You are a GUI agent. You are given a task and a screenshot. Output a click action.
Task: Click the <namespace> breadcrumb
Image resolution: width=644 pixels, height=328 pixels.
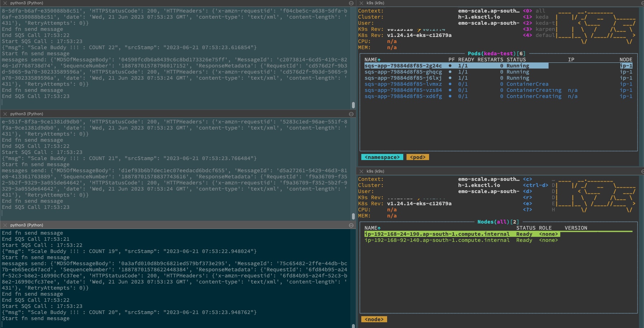[382, 157]
